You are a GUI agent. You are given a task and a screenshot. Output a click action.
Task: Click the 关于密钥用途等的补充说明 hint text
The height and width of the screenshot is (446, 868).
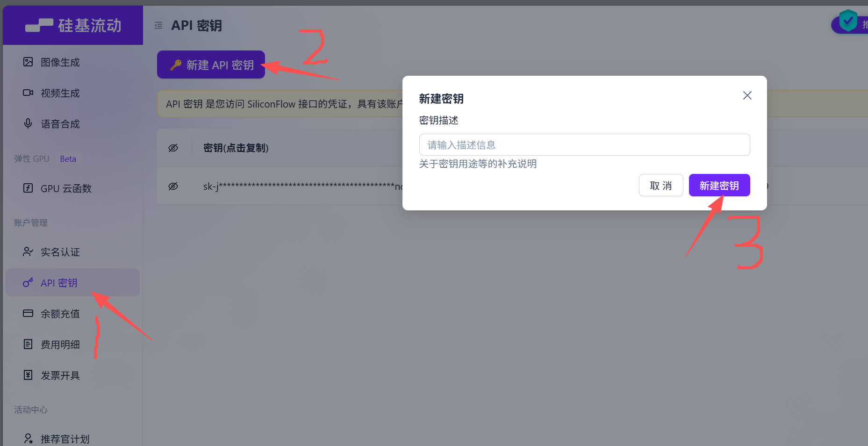pos(478,164)
